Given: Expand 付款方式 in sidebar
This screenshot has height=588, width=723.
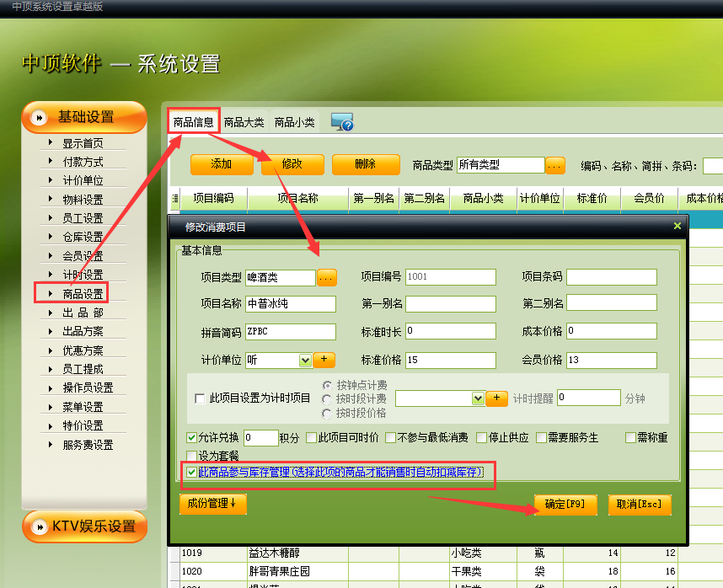Looking at the screenshot, I should point(83,162).
